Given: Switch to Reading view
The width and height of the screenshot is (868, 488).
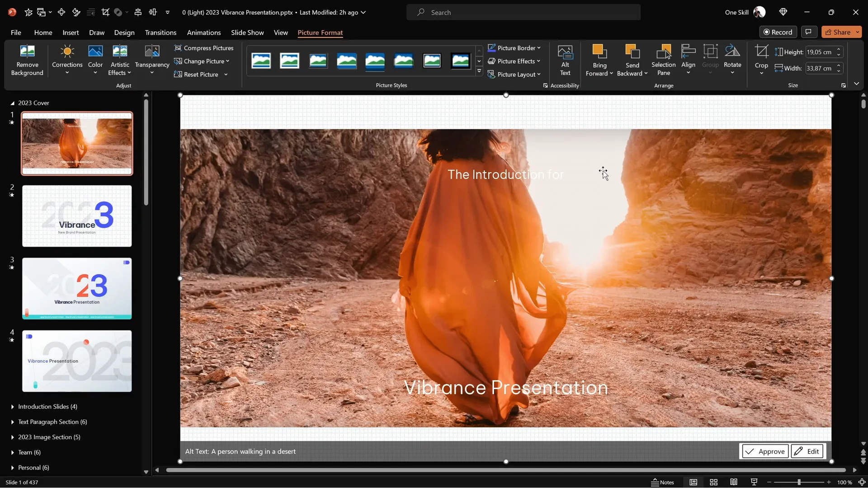Looking at the screenshot, I should click(x=734, y=482).
